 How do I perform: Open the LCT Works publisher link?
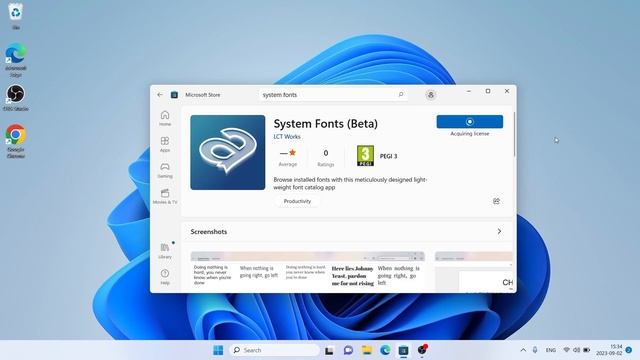point(287,137)
